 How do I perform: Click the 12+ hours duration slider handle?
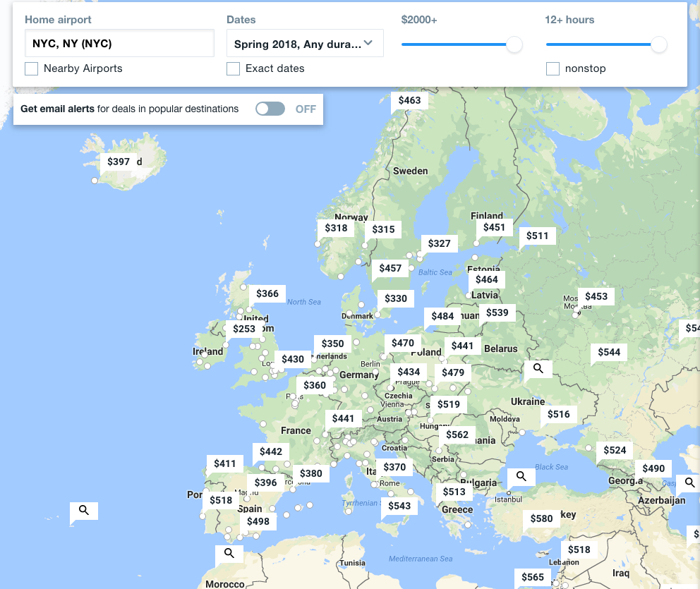(x=658, y=44)
